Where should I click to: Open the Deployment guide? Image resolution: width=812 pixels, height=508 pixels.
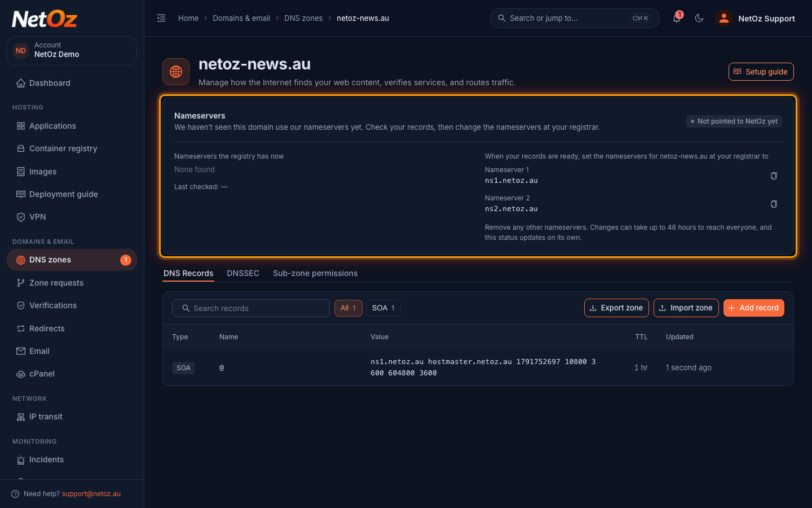tap(72, 194)
